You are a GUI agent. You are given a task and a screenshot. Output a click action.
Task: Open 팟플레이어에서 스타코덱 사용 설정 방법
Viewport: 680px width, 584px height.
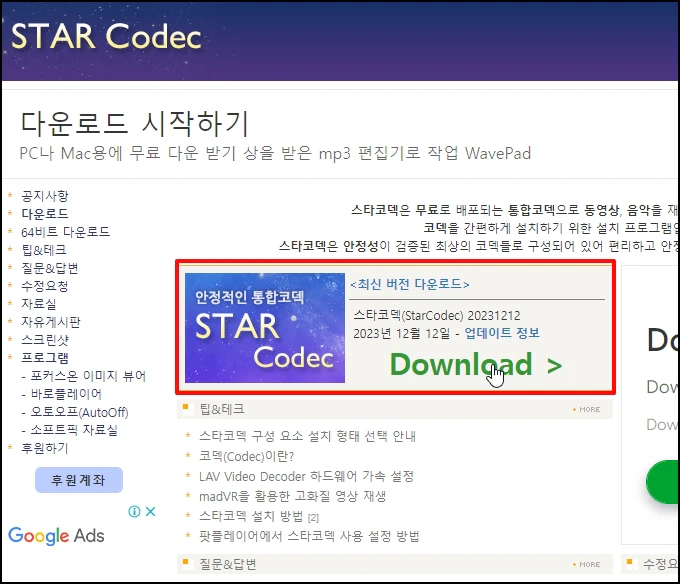[x=309, y=536]
